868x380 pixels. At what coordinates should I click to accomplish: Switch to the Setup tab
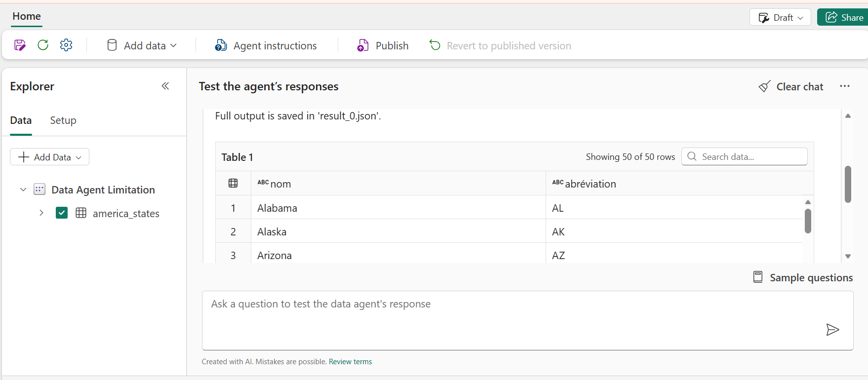pos(63,120)
